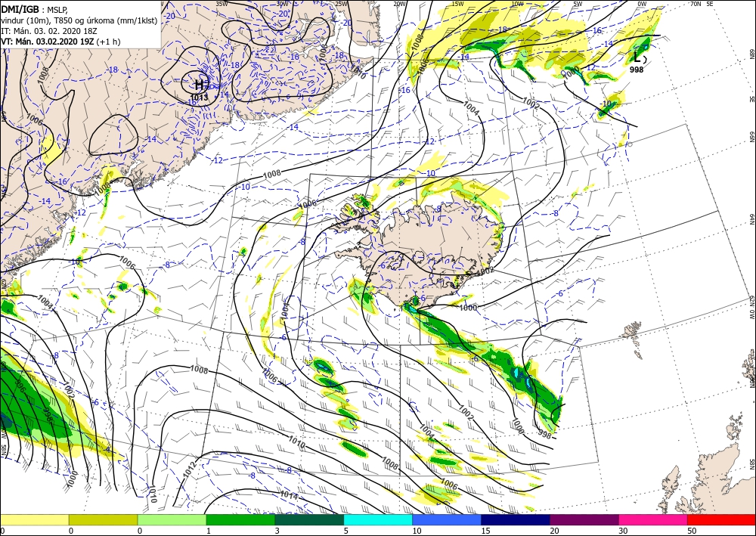Click the 'IT: Mán. 03. 02. 2020 18Z' line
Image resolution: width=756 pixels, height=536 pixels.
coord(48,31)
